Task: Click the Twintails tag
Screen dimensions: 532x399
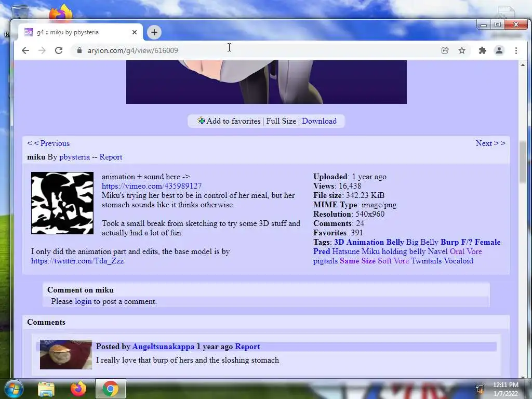Action: 427,261
